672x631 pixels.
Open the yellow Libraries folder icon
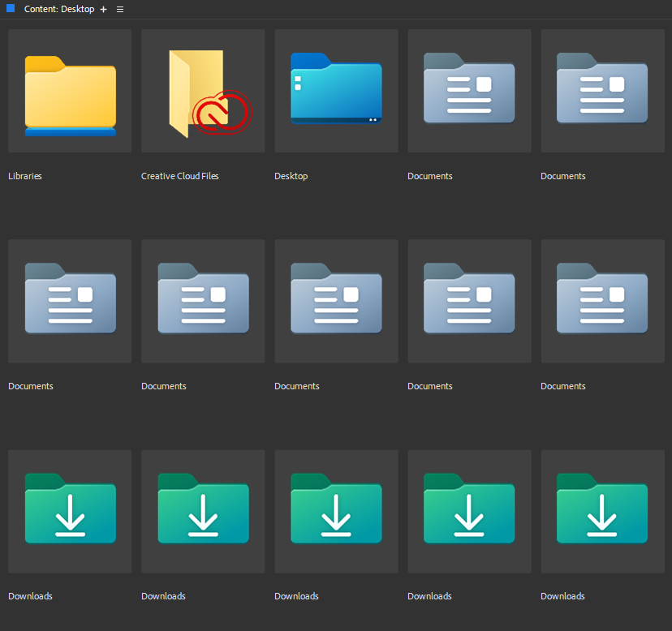(69, 90)
